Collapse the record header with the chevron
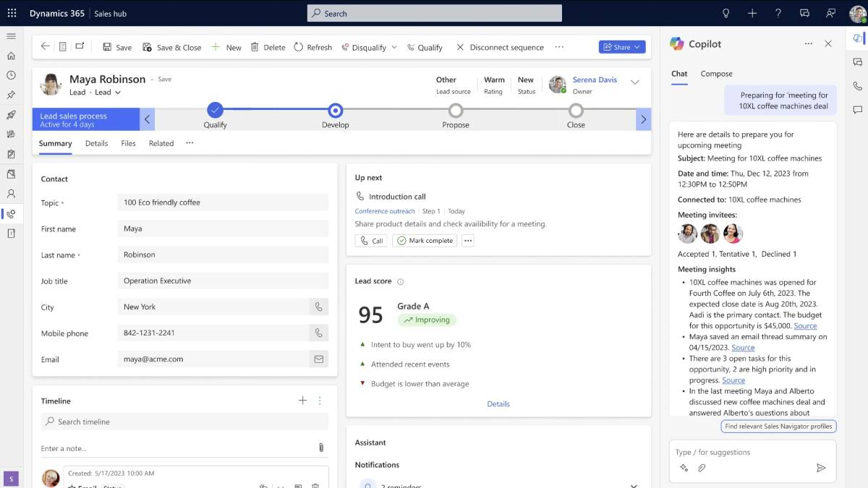Screen dimensions: 868x488 pyautogui.click(x=635, y=82)
